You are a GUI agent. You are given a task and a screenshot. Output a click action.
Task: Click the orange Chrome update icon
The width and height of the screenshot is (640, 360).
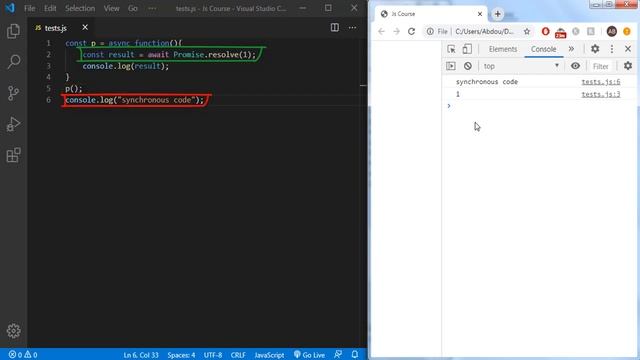coord(627,31)
